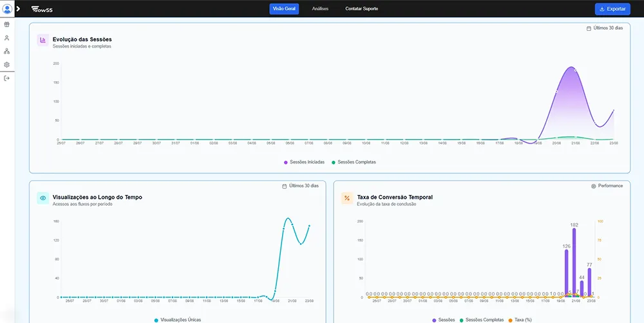Click the logout icon in sidebar

(7, 78)
